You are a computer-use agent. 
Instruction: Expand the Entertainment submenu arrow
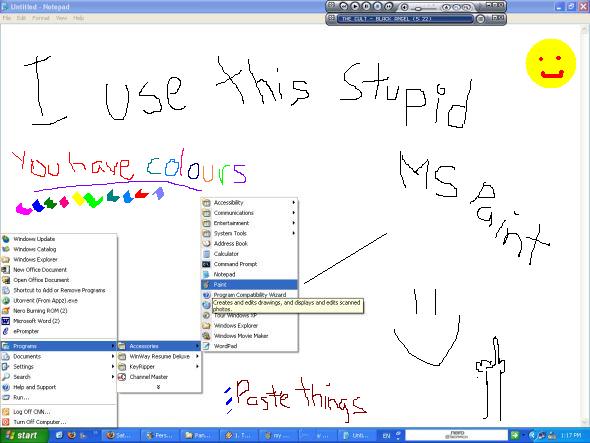coord(293,223)
